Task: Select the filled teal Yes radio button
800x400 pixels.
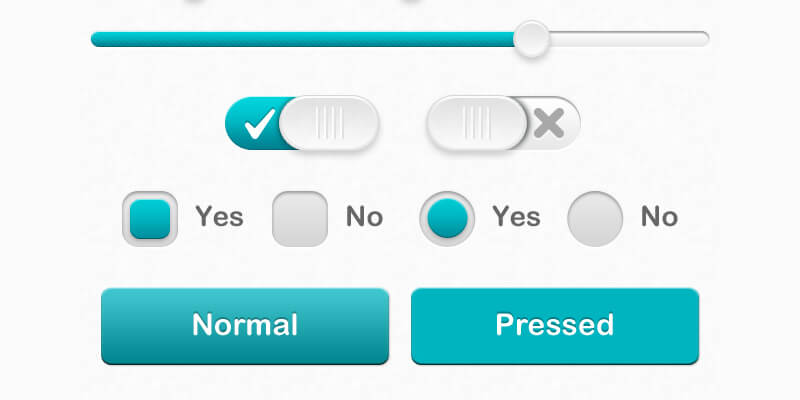Action: pyautogui.click(x=446, y=218)
